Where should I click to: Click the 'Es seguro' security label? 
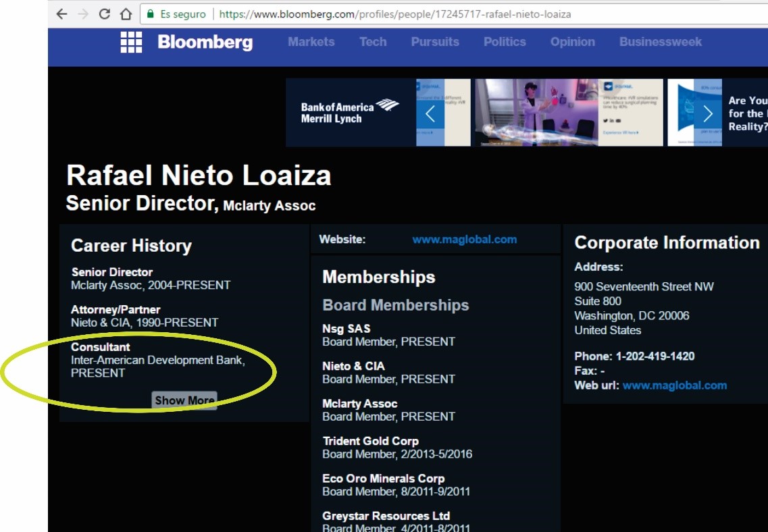tap(183, 14)
